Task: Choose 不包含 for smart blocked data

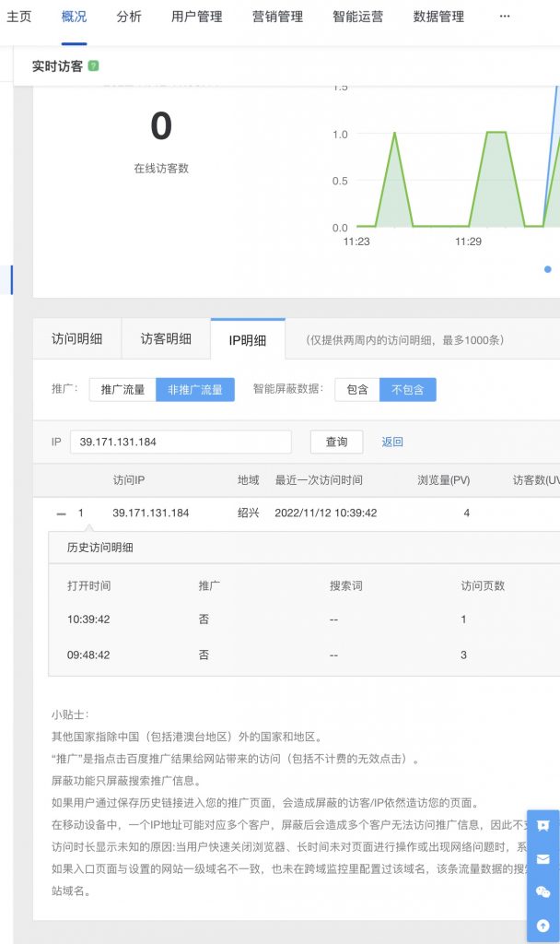Action: pos(408,390)
